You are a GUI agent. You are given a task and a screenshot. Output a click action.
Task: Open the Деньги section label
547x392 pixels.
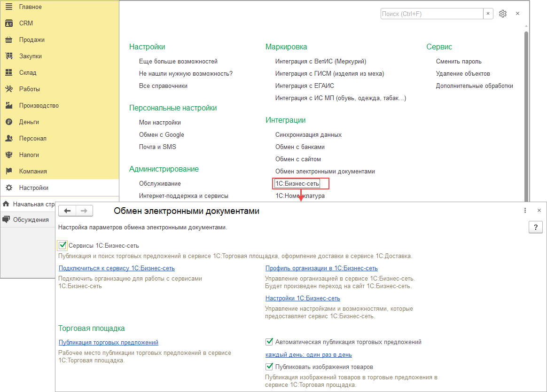(x=29, y=122)
